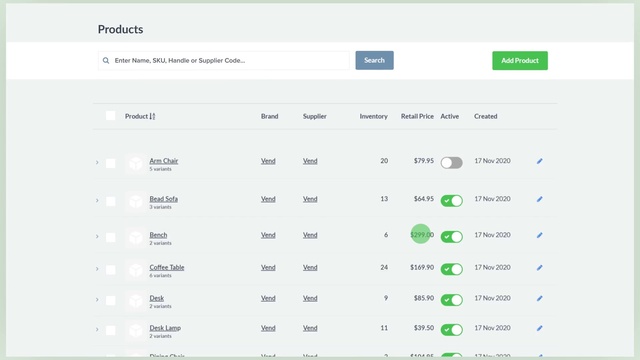The width and height of the screenshot is (640, 360).
Task: Edit Desk Lamp using pencil icon
Action: pyautogui.click(x=540, y=328)
